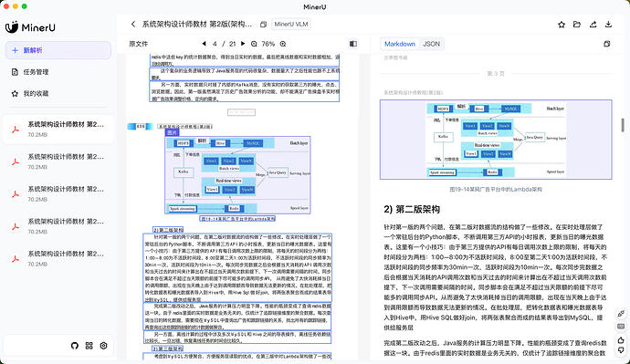Select the fourth 系统架构设计师教材 file in sidebar
This screenshot has width=630, height=364.
click(x=58, y=226)
